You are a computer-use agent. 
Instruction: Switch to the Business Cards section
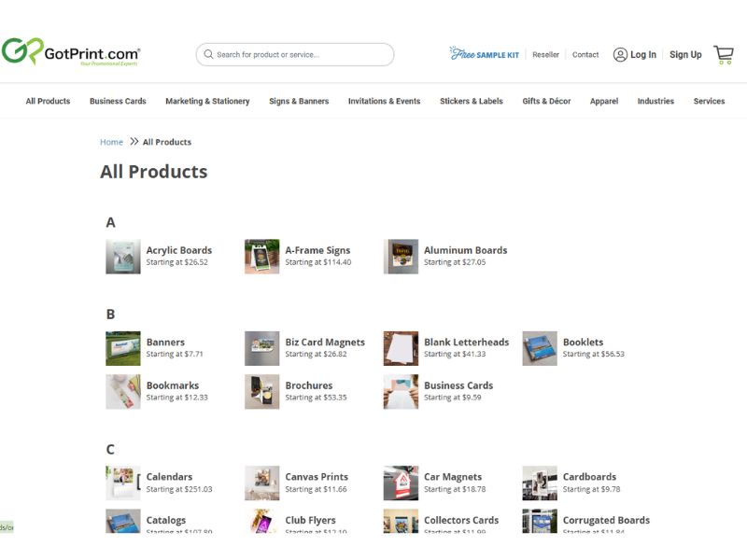[x=118, y=101]
